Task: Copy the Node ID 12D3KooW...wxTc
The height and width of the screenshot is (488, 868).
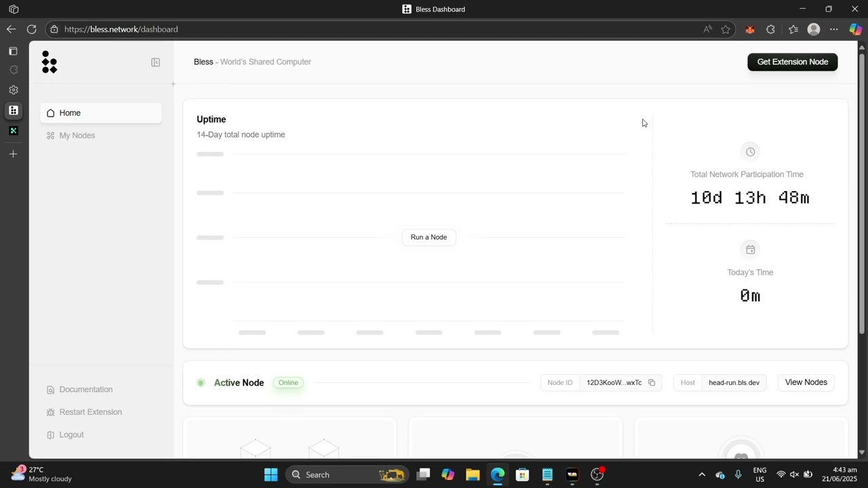Action: (x=652, y=383)
